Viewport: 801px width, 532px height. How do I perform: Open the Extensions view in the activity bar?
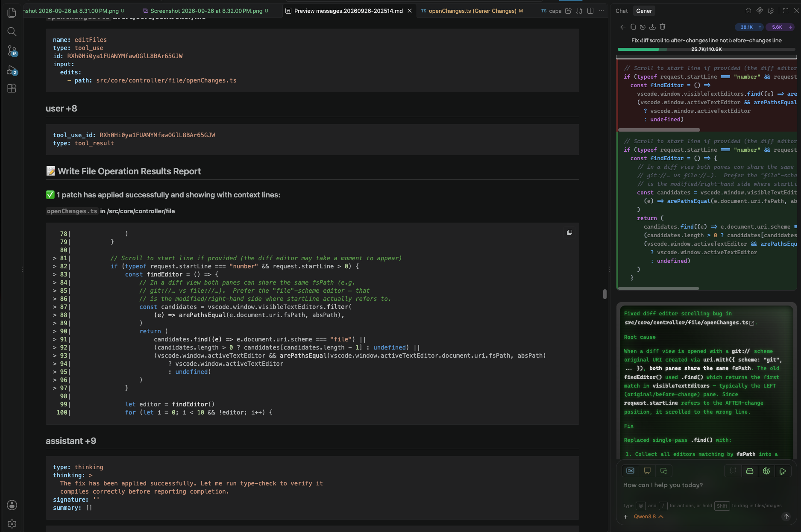point(12,88)
